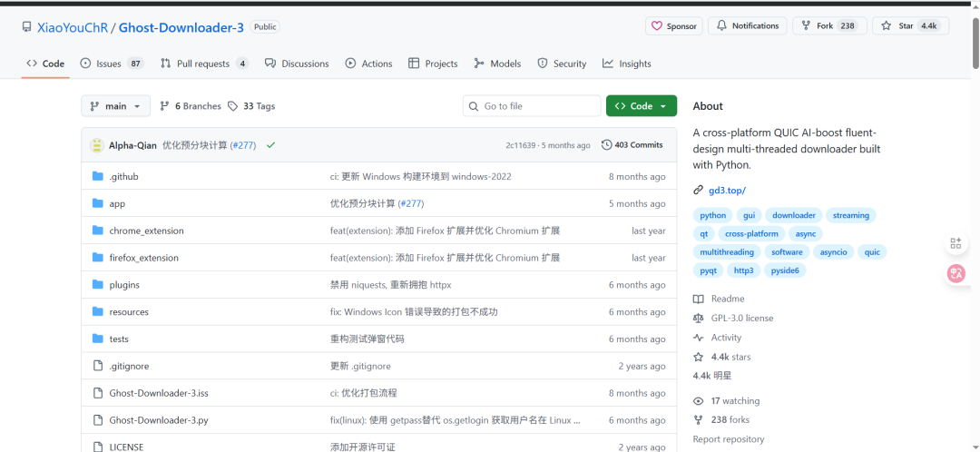Open commit hash 2c11639
The image size is (980, 452).
tap(521, 145)
